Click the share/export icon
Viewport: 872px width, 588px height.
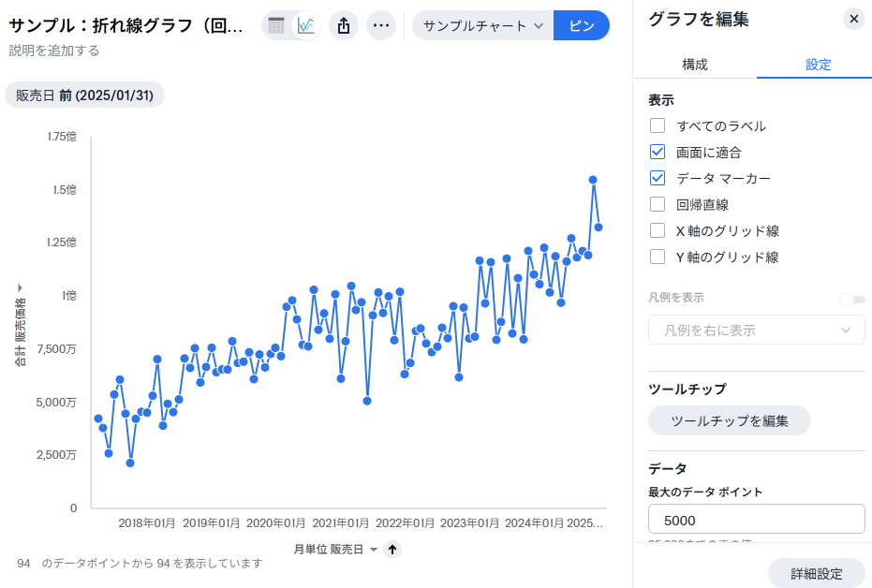point(344,25)
